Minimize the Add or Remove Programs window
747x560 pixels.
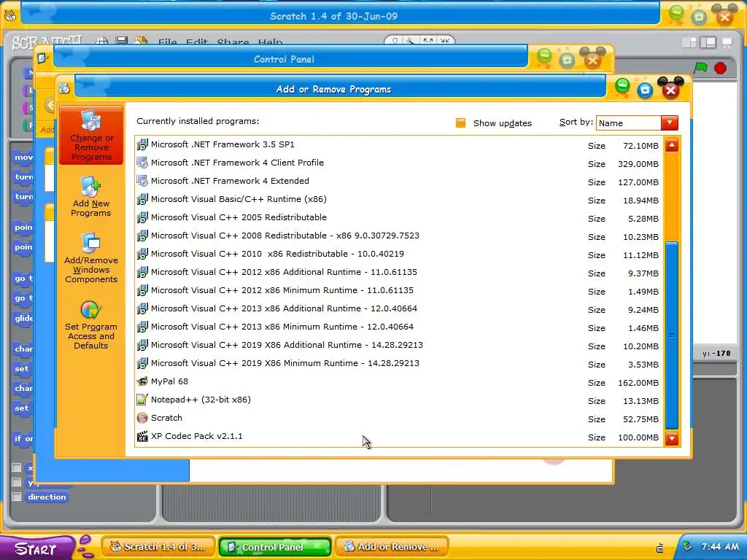[622, 86]
